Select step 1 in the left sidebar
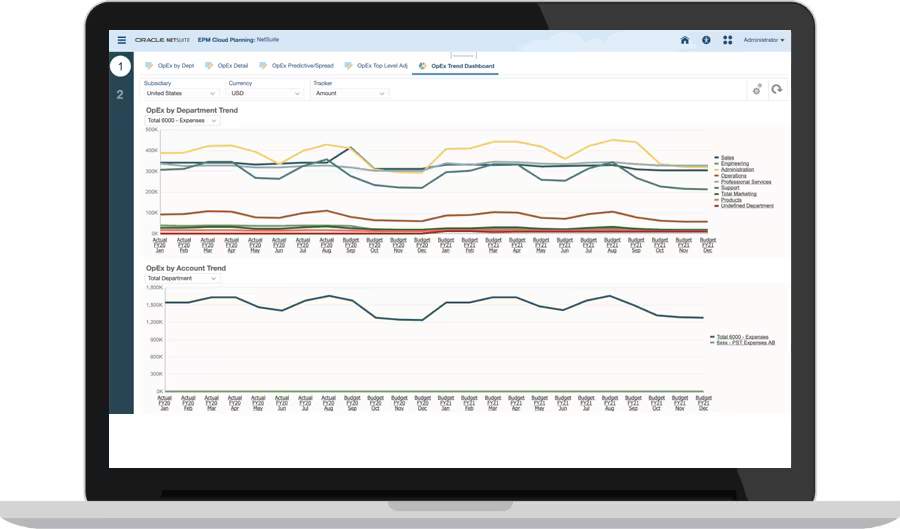The height and width of the screenshot is (529, 900). click(120, 67)
